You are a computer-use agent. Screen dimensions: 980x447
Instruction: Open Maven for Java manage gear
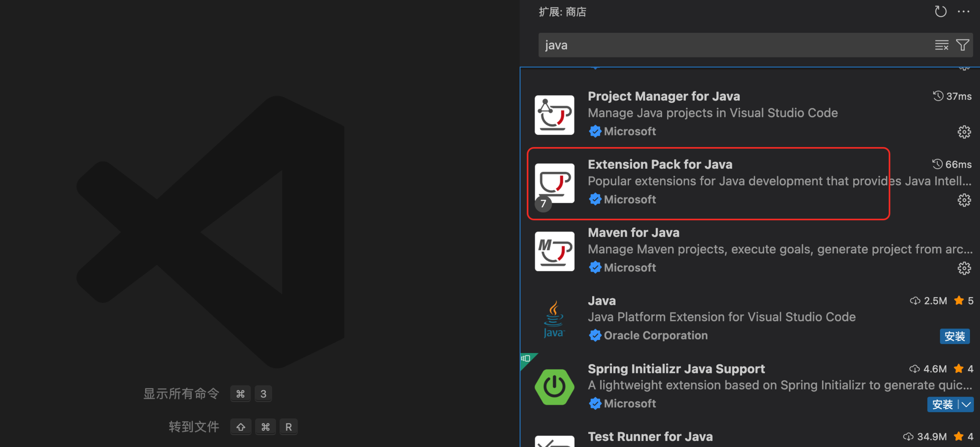pos(964,268)
